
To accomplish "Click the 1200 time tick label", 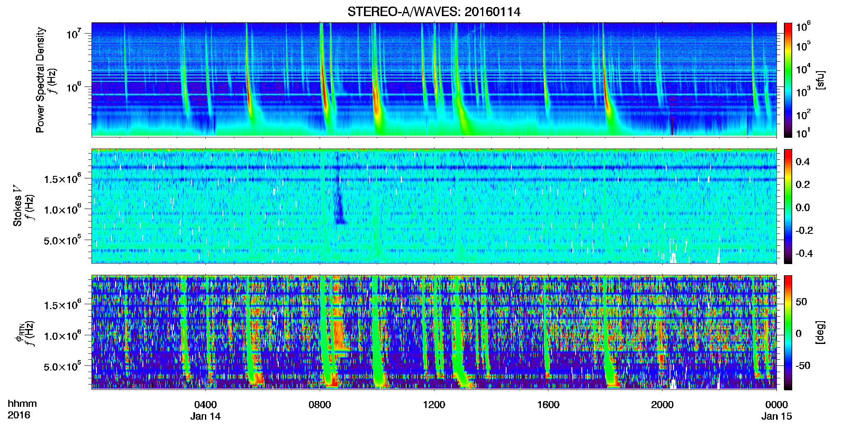I will point(434,404).
